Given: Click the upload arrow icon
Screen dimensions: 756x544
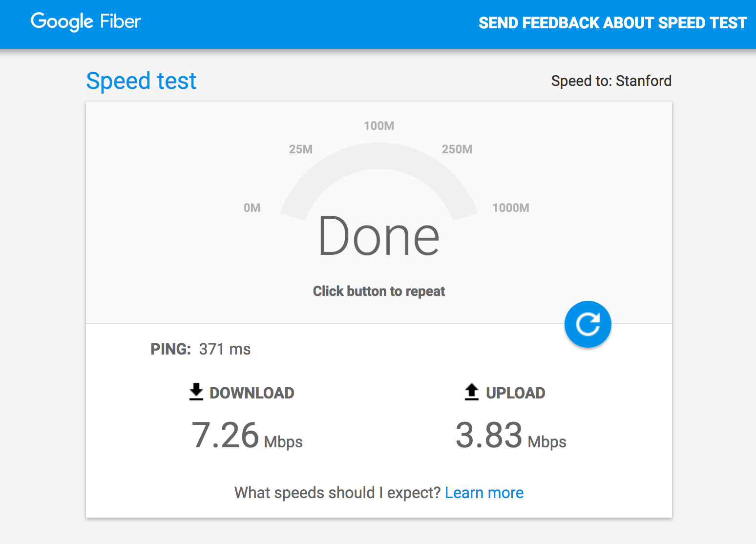Looking at the screenshot, I should 471,392.
